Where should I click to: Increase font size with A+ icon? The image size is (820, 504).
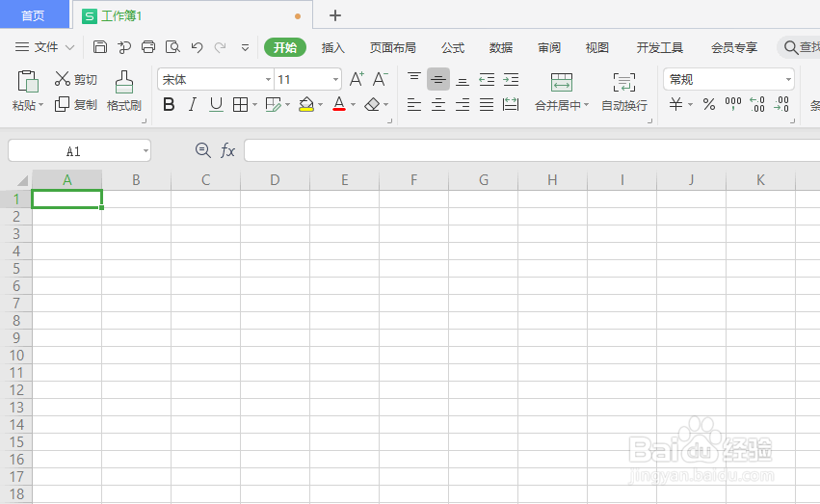(x=357, y=79)
